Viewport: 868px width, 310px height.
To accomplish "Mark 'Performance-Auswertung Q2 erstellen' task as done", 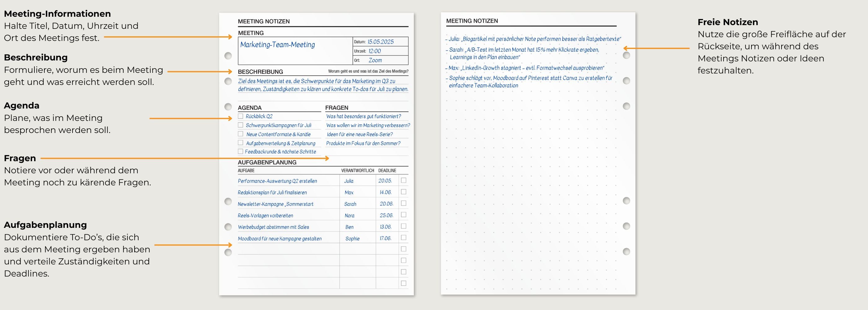I will pos(403,181).
